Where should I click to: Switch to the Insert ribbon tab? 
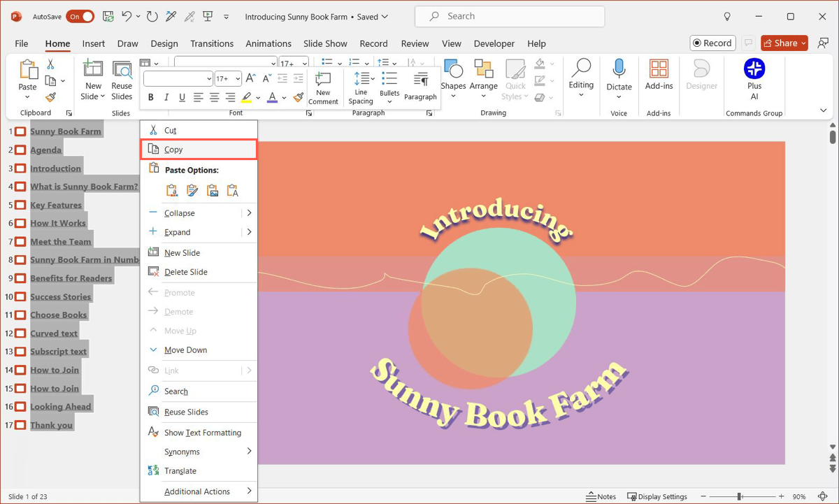pyautogui.click(x=94, y=43)
